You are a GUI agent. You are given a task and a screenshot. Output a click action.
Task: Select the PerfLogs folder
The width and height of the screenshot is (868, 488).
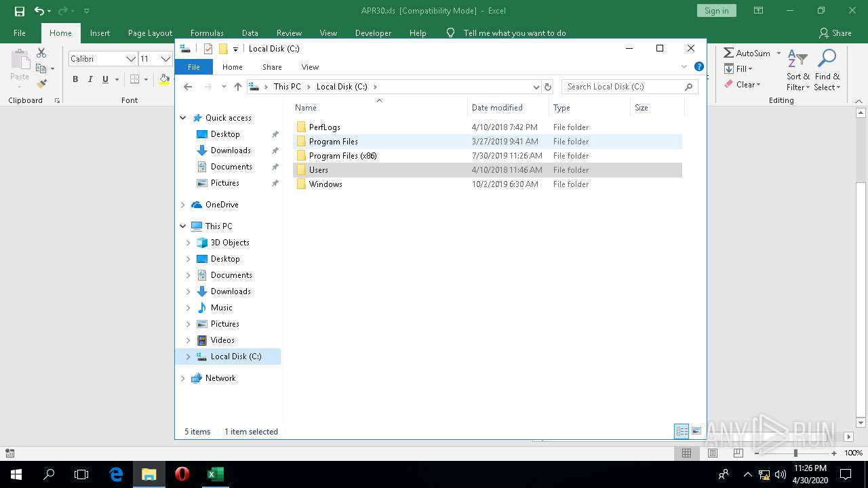coord(324,127)
